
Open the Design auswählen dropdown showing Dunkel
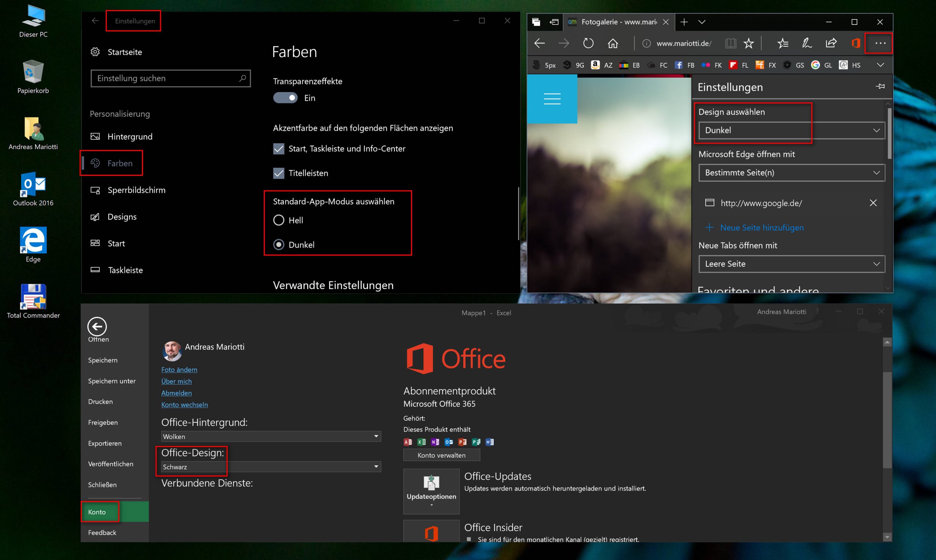pyautogui.click(x=792, y=130)
